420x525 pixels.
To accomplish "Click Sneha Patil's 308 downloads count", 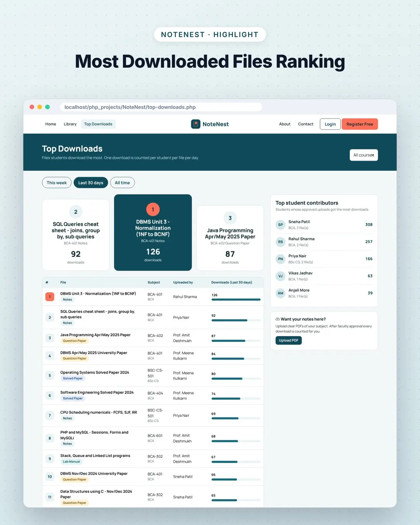I will tap(369, 225).
